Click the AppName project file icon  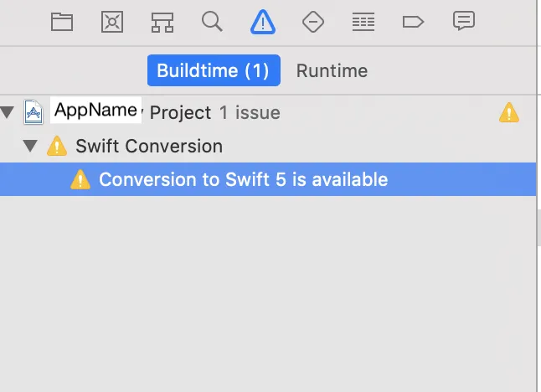coord(33,111)
